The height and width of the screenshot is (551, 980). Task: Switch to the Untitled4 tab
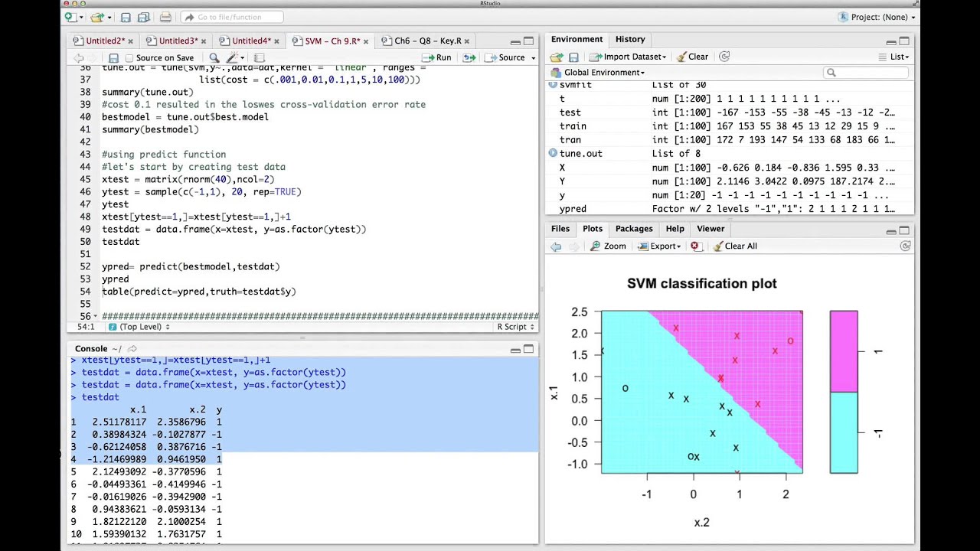250,41
